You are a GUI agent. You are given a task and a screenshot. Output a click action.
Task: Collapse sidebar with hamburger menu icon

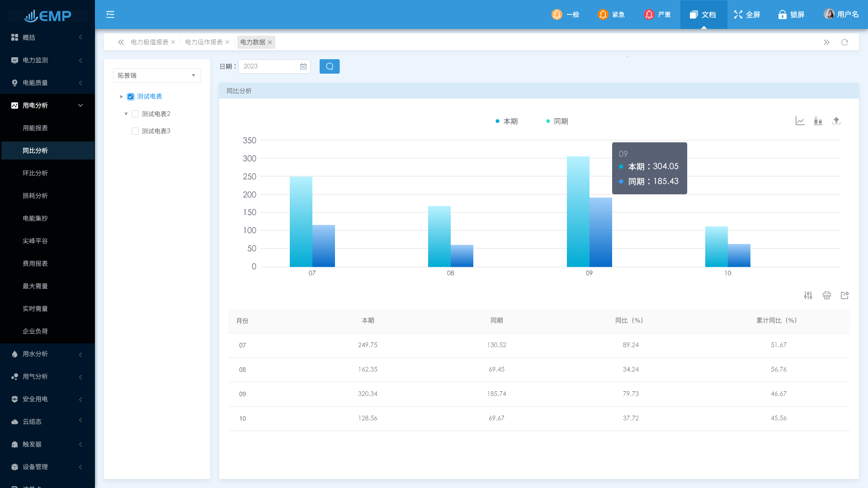pos(110,14)
